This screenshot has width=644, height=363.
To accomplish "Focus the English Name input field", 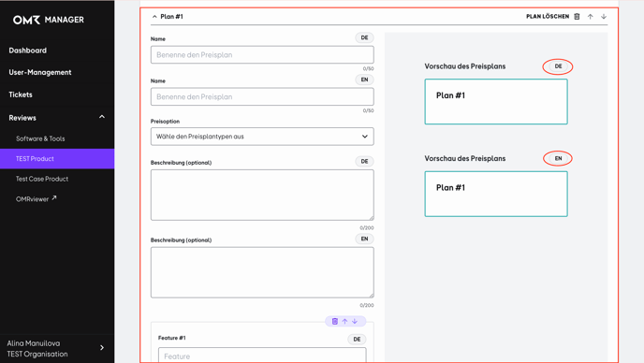I will coord(262,97).
